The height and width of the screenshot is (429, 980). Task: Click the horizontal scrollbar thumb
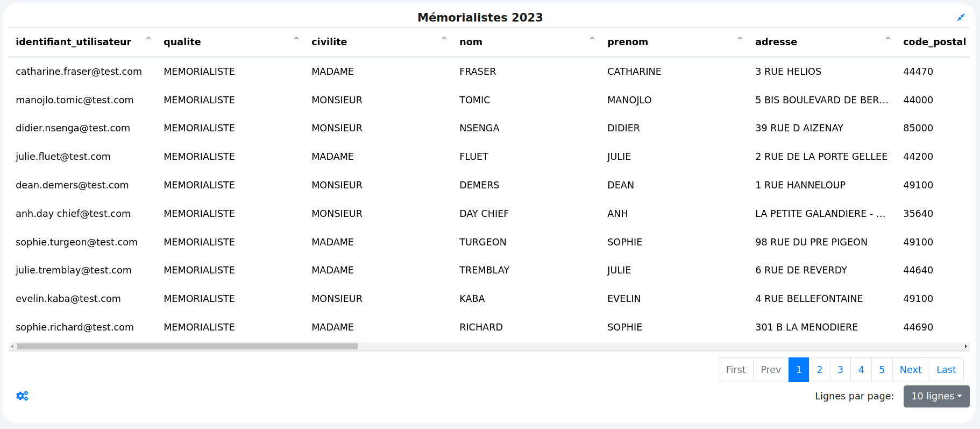187,347
